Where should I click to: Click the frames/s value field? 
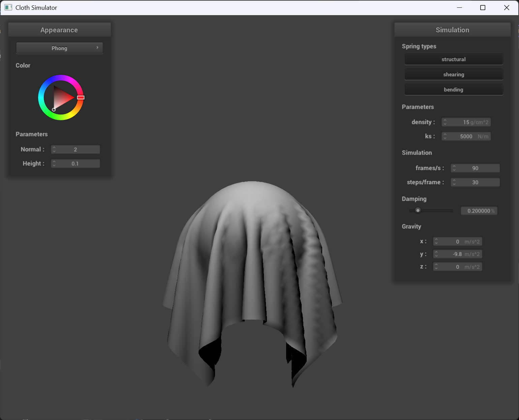(475, 168)
